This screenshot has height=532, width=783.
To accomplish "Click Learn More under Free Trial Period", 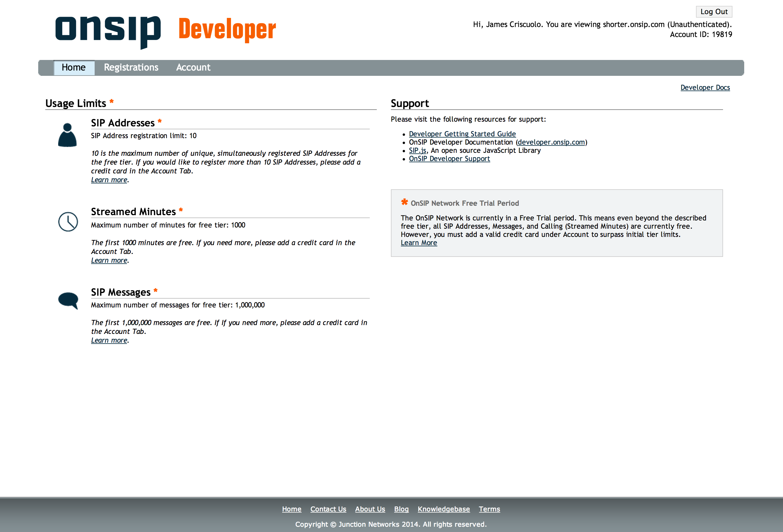I will click(419, 242).
